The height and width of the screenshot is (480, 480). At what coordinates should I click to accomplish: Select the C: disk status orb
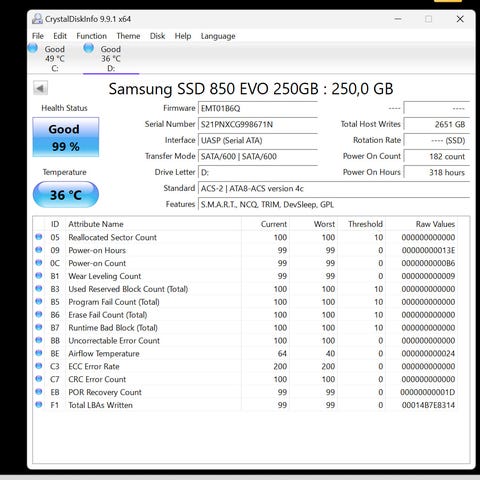pyautogui.click(x=33, y=48)
